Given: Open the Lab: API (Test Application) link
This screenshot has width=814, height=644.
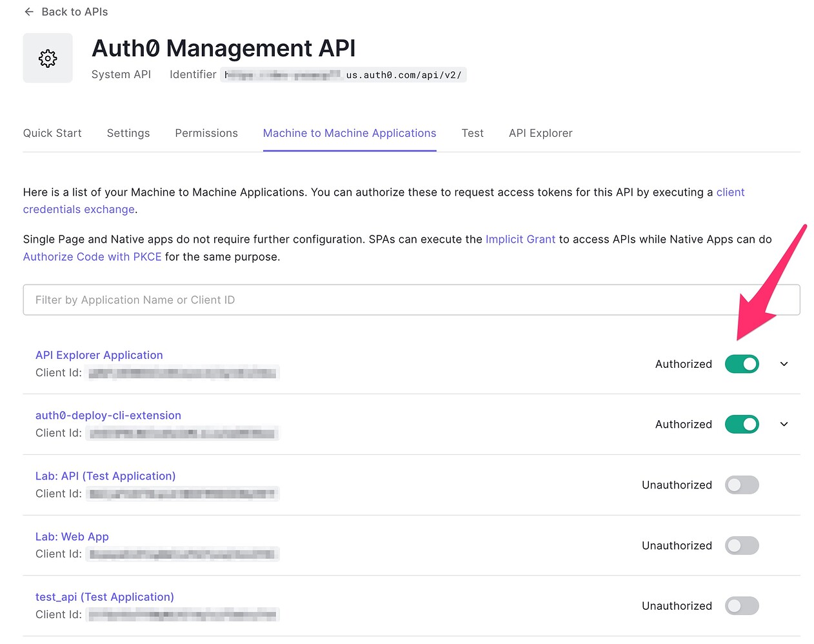Looking at the screenshot, I should (106, 476).
